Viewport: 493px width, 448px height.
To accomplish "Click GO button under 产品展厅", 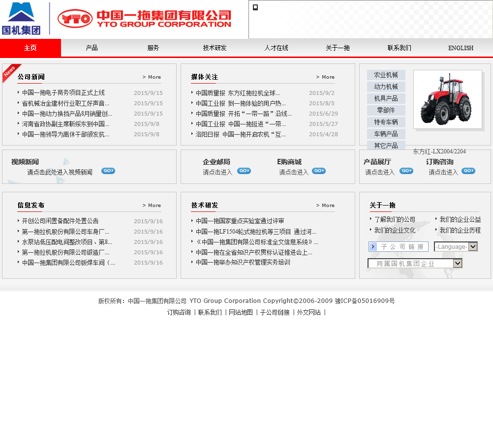I will point(406,171).
